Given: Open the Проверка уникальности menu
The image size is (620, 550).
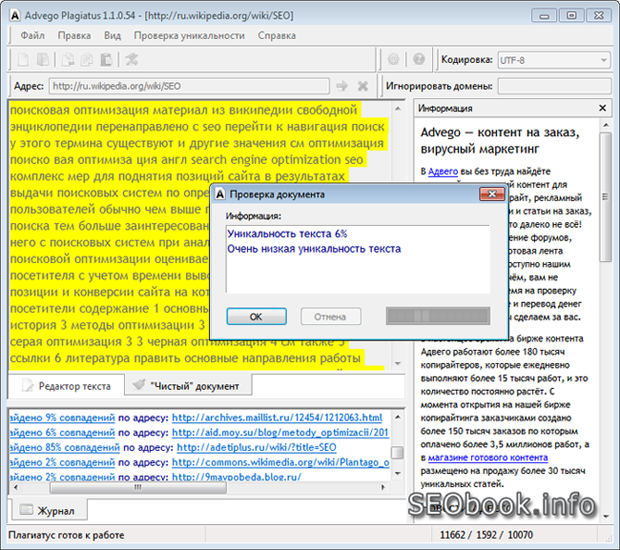Looking at the screenshot, I should coord(189,35).
